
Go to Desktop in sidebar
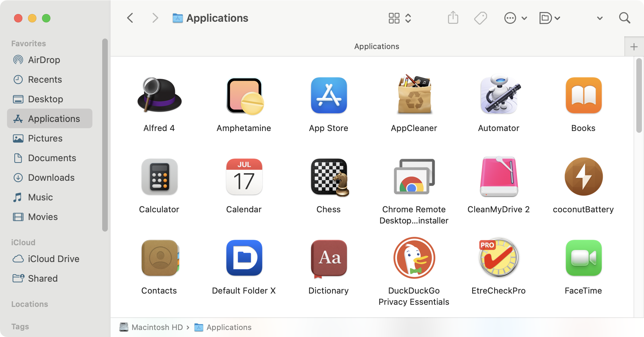(x=50, y=99)
